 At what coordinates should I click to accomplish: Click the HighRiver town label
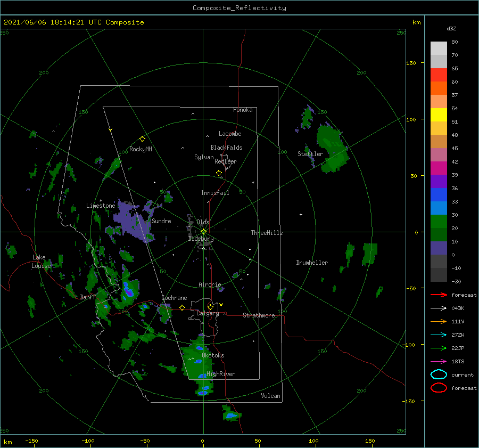pos(221,374)
